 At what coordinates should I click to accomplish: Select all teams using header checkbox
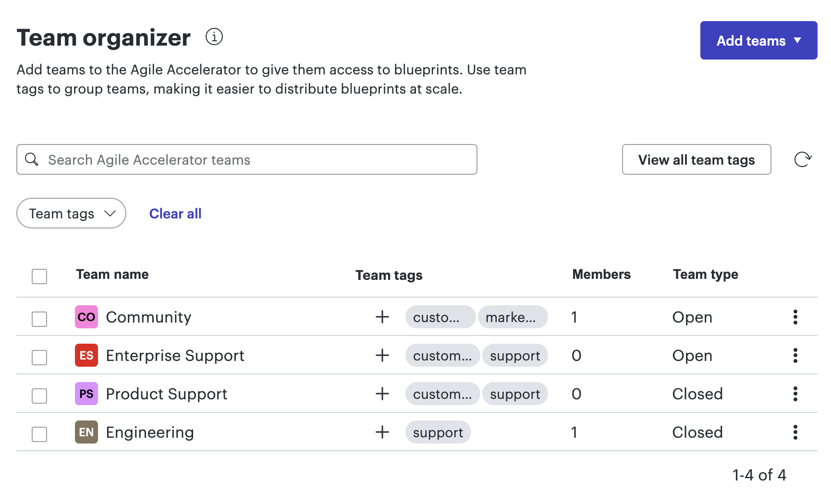point(39,276)
